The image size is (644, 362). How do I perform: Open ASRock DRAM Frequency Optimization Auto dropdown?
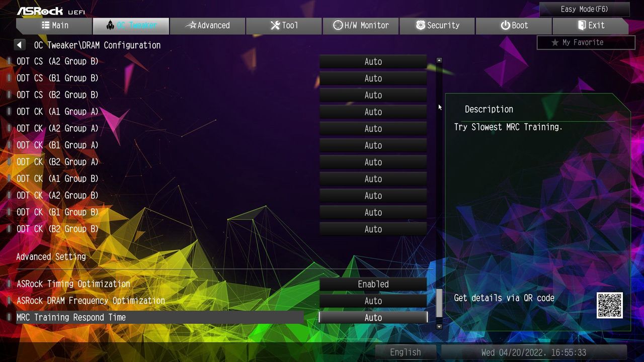[373, 301]
